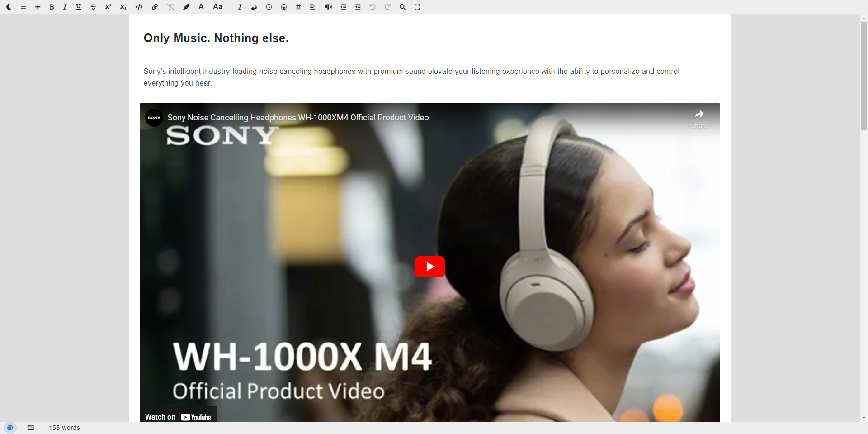
Task: Play the embedded YouTube video
Action: coord(430,267)
